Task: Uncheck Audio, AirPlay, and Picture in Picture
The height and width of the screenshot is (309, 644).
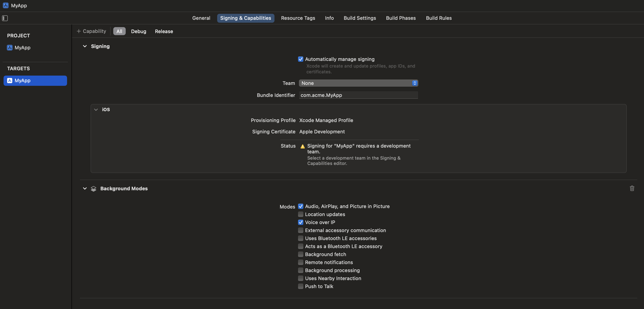Action: coord(300,206)
